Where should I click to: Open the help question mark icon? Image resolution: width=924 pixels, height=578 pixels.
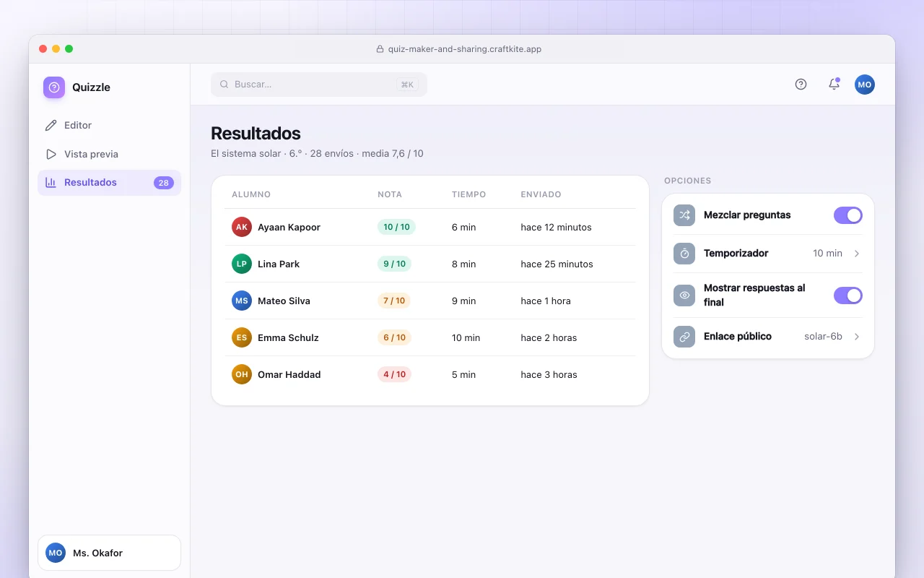click(x=801, y=85)
